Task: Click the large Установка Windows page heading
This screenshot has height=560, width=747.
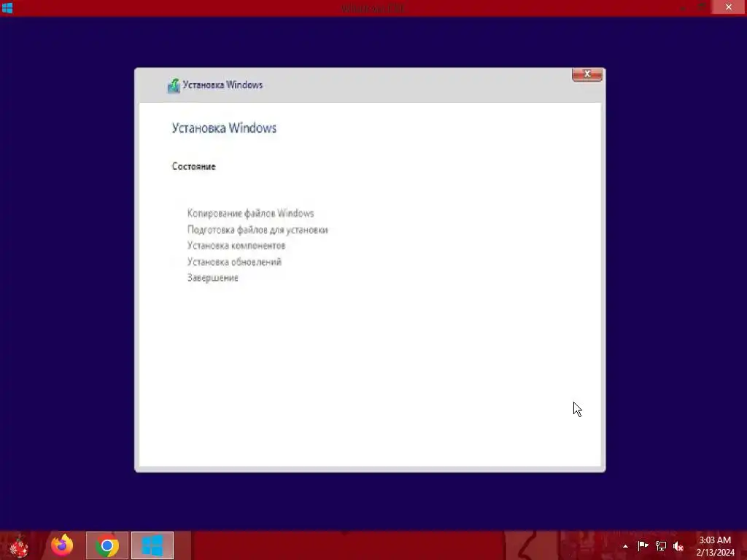Action: coord(224,128)
